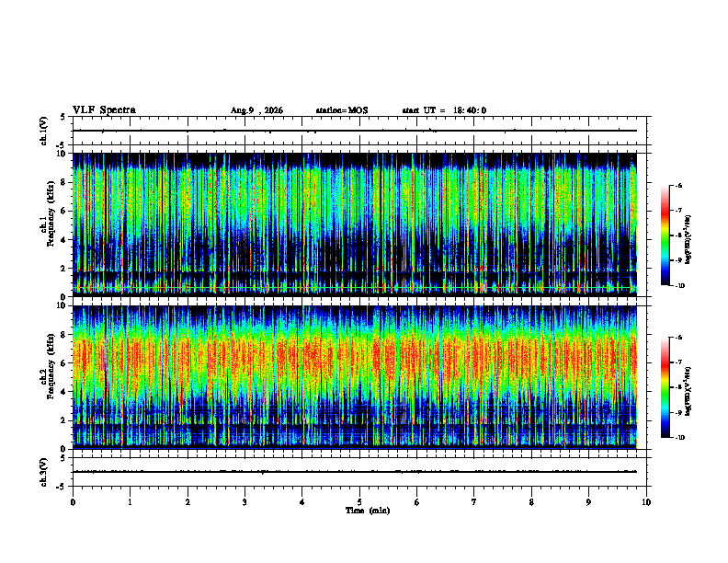Screen dimensions: 728x563
Task: Click the "Time (min)" axis label
Action: (368, 511)
